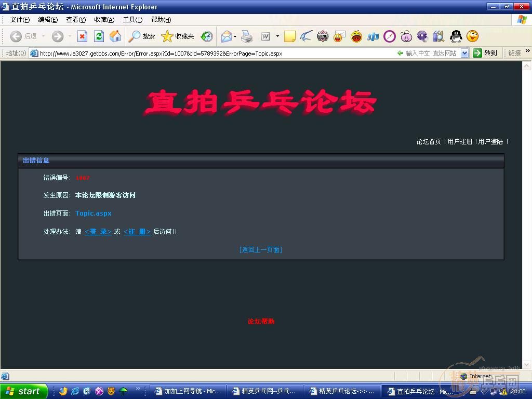This screenshot has height=399, width=532.
Task: Click the 中 translation icon in the toolbar
Action: click(374, 36)
